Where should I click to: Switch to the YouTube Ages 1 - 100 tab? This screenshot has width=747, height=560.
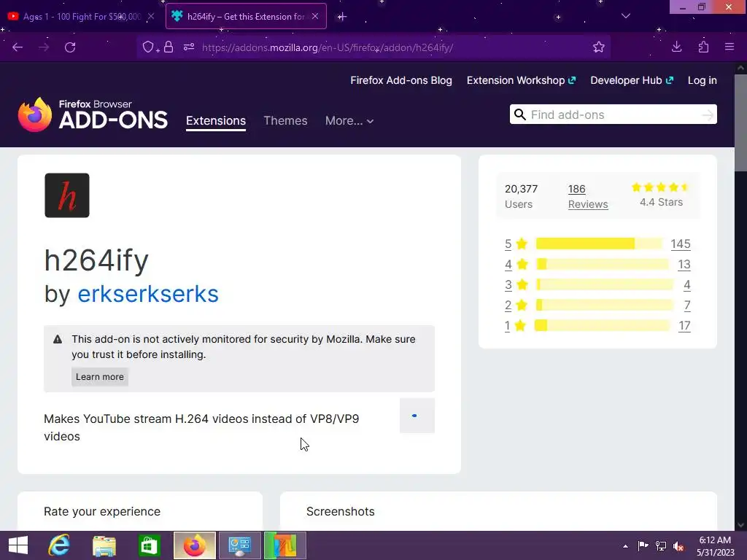81,16
